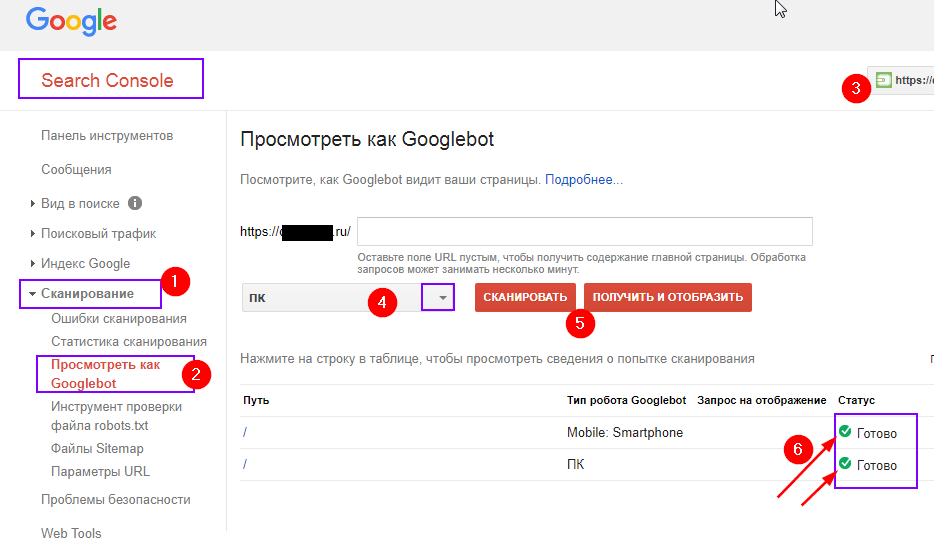Click the Просмотреть как Googlebot page heading

click(x=367, y=139)
